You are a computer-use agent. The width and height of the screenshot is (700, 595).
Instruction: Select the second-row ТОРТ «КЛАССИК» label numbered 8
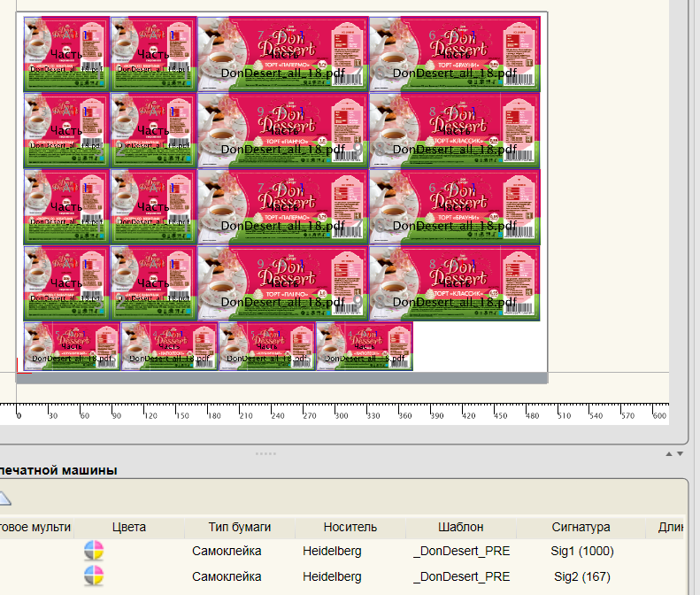click(x=455, y=130)
